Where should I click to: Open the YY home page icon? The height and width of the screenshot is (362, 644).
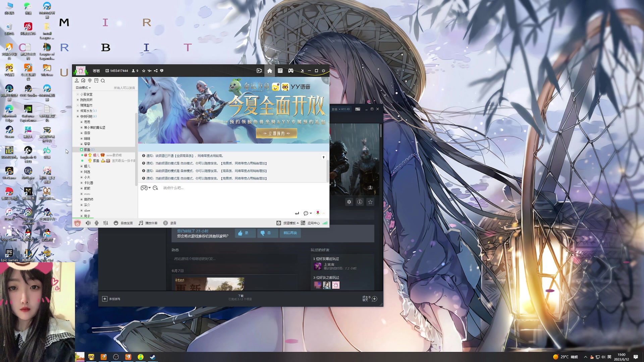click(x=269, y=71)
